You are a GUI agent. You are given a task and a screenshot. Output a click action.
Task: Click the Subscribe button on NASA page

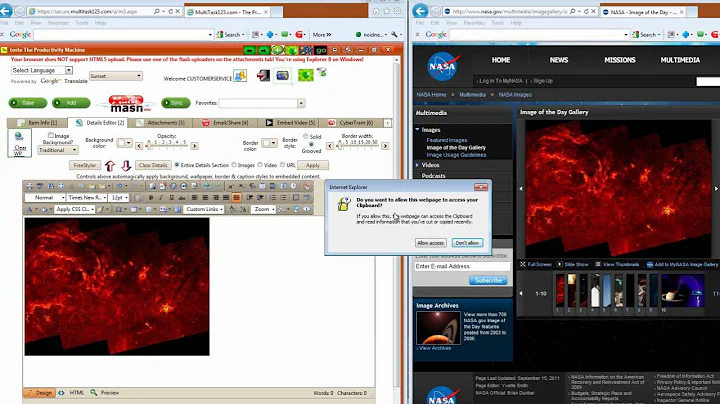(x=488, y=280)
